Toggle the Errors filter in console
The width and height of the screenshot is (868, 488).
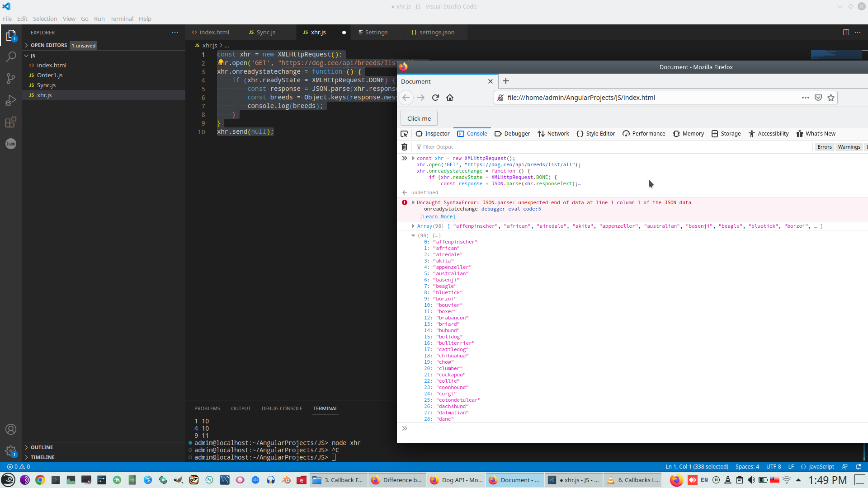tap(824, 147)
